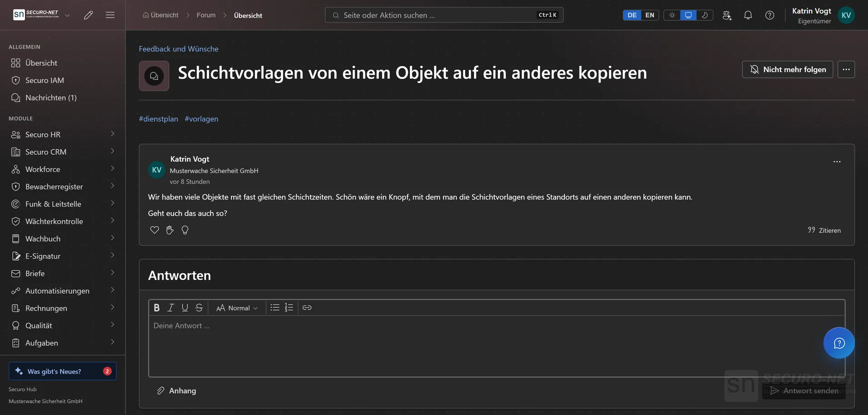Click Nicht mehr folgen button
The width and height of the screenshot is (868, 415).
[x=787, y=69]
